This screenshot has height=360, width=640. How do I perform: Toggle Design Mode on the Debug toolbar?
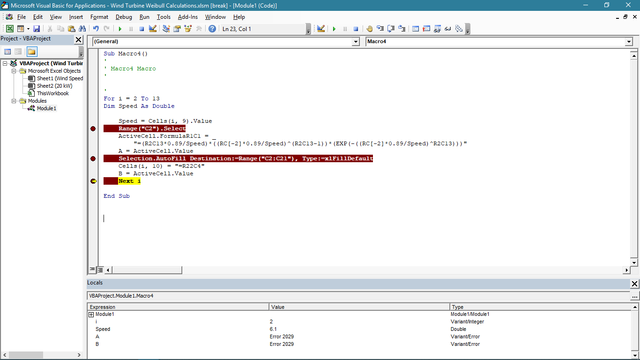(x=321, y=29)
